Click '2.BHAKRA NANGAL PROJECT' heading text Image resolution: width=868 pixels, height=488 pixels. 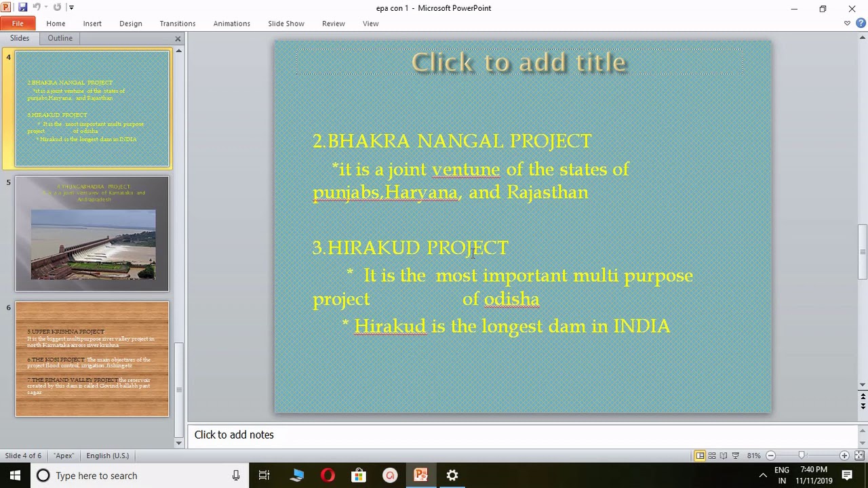pyautogui.click(x=452, y=141)
